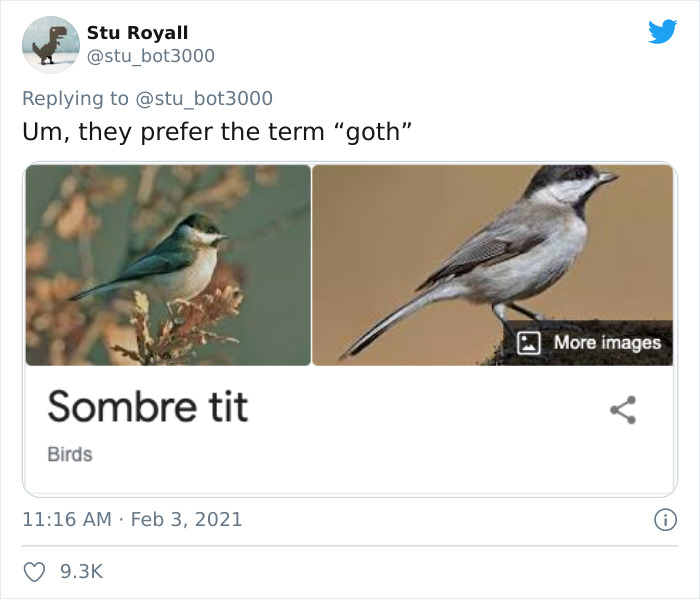700x599 pixels.
Task: Open Stu Royall's dinosaur profile avatar
Action: pyautogui.click(x=50, y=45)
